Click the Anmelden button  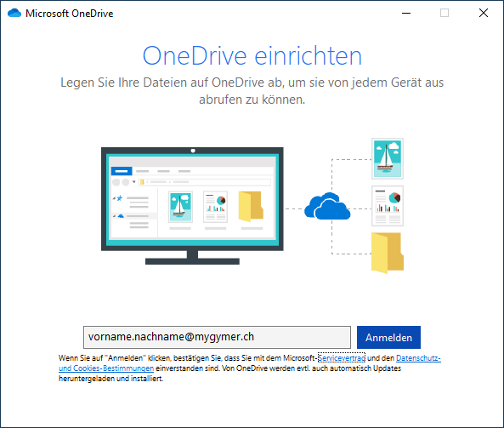point(388,337)
